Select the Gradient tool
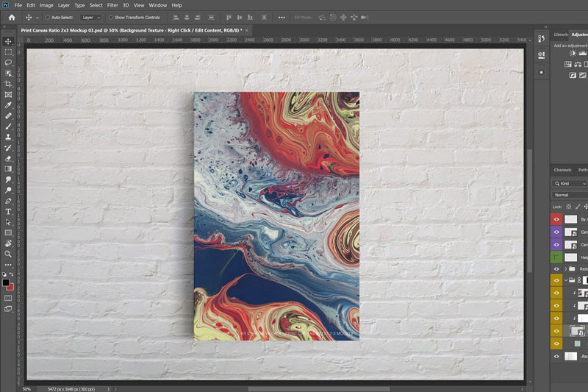Image resolution: width=588 pixels, height=392 pixels. (8, 169)
